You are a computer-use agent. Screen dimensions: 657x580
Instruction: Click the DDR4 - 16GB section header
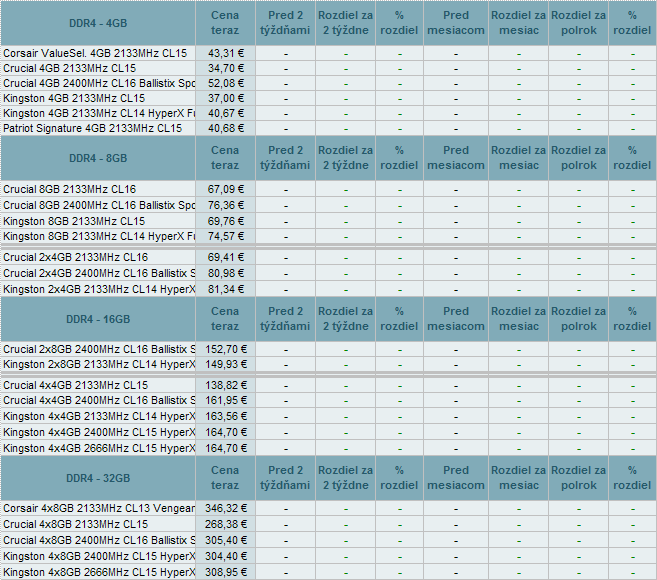98,319
